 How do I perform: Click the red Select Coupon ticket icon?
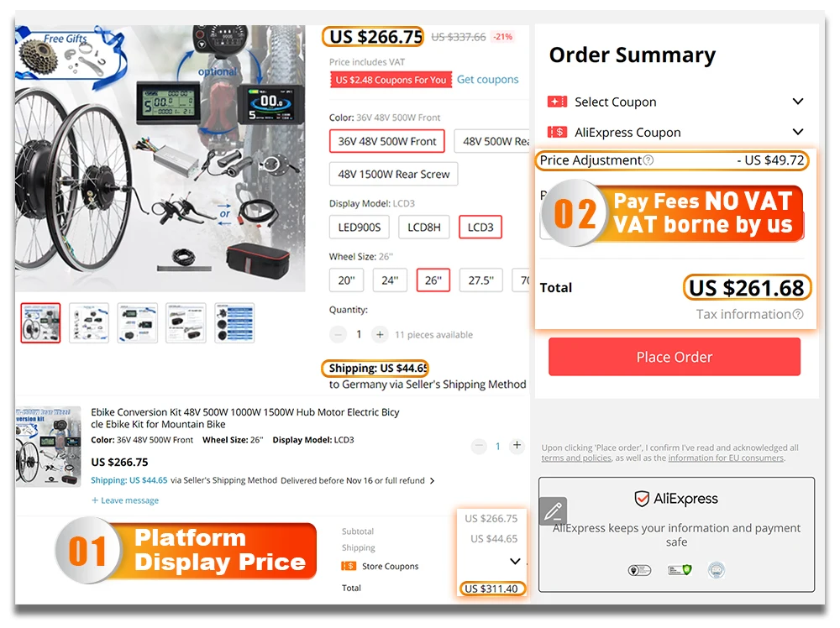(x=557, y=102)
